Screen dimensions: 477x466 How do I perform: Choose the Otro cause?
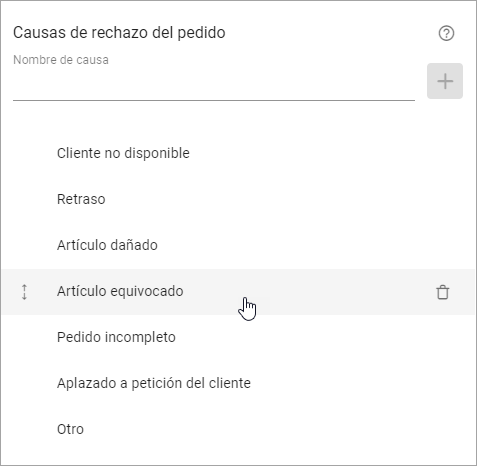70,429
